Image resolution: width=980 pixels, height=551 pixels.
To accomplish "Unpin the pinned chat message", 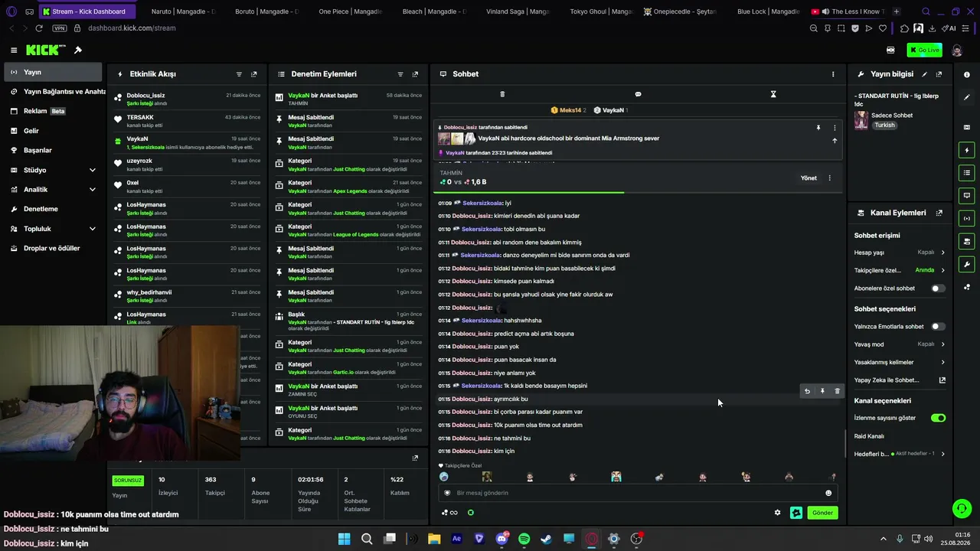I will pyautogui.click(x=818, y=128).
